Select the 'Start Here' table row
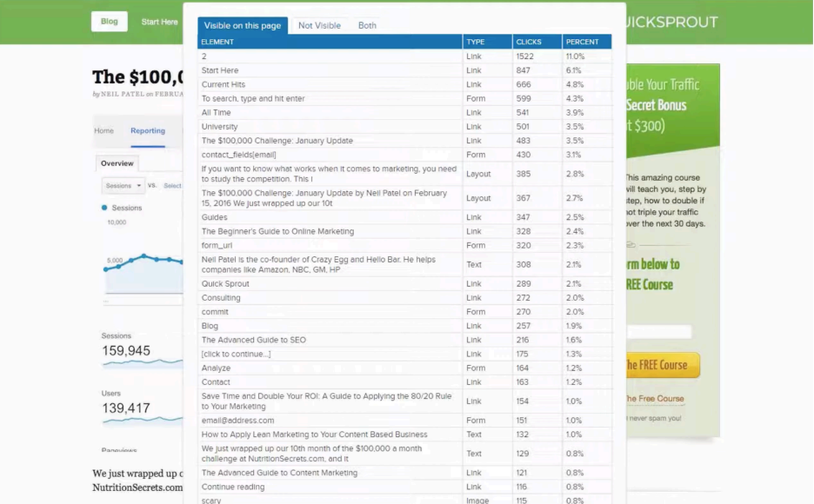This screenshot has height=504, width=814. [x=404, y=70]
